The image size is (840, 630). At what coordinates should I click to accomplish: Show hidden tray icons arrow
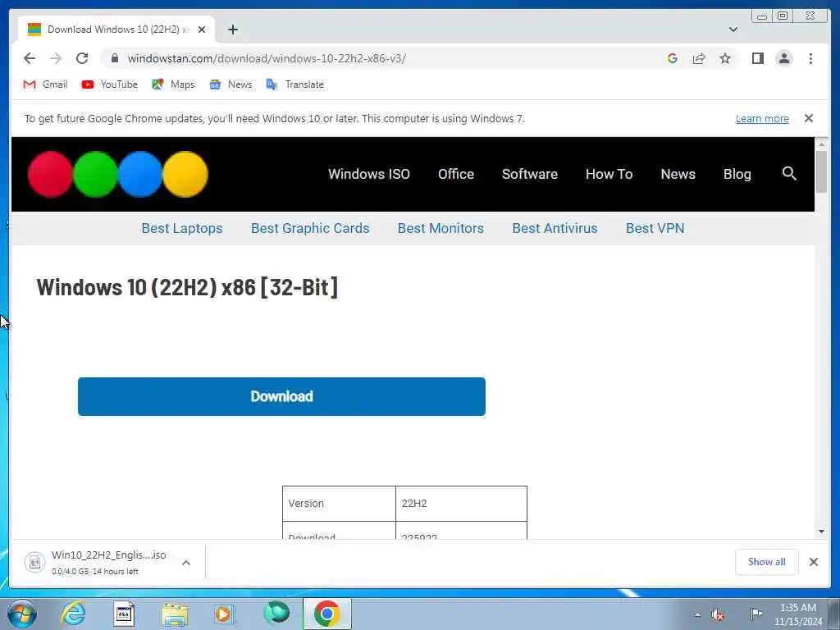[697, 614]
